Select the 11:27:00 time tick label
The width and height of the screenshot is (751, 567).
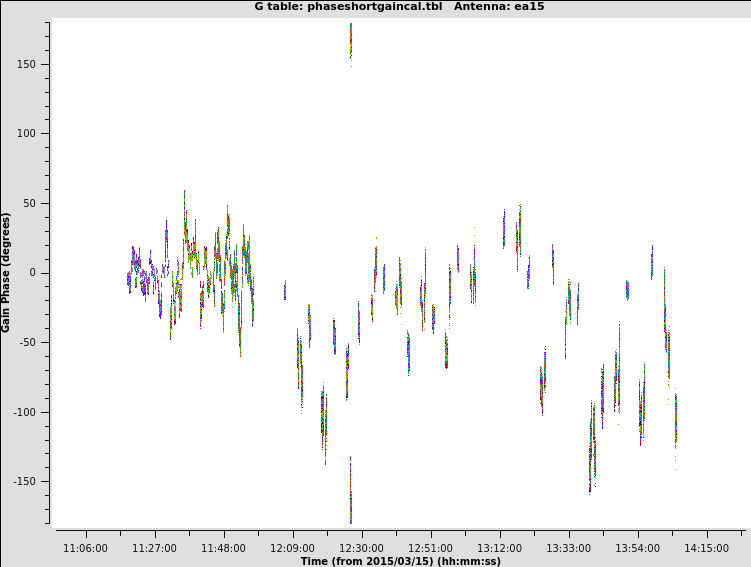click(x=154, y=548)
